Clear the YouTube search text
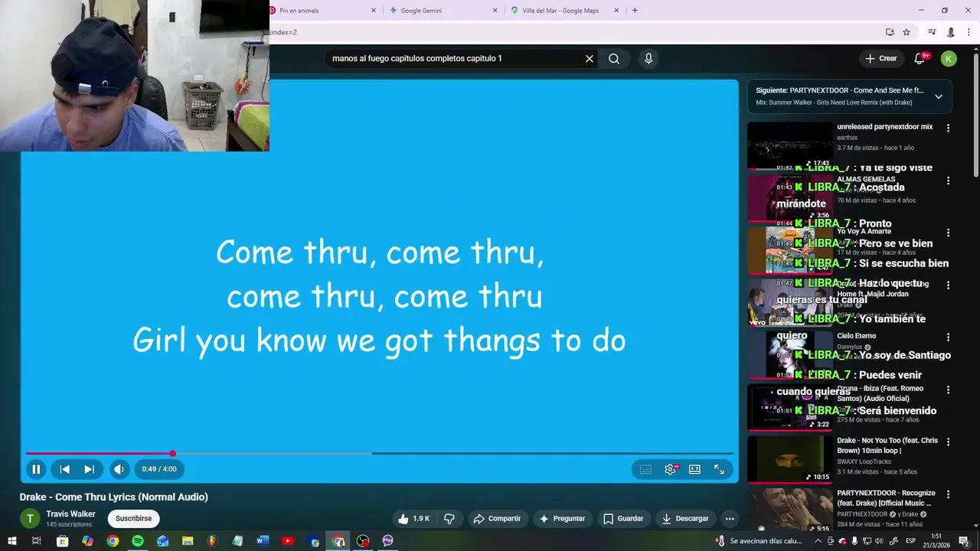This screenshot has height=551, width=980. click(590, 58)
